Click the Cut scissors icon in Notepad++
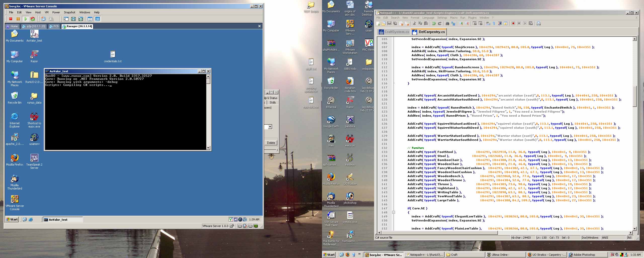 pos(414,23)
